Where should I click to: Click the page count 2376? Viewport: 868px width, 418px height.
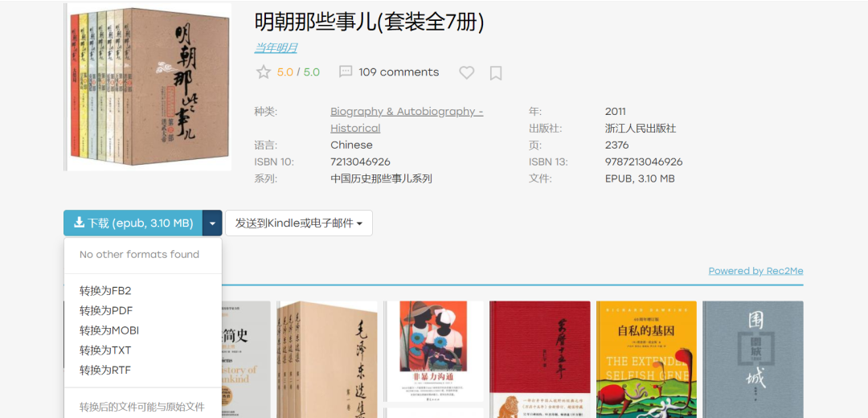pos(617,145)
